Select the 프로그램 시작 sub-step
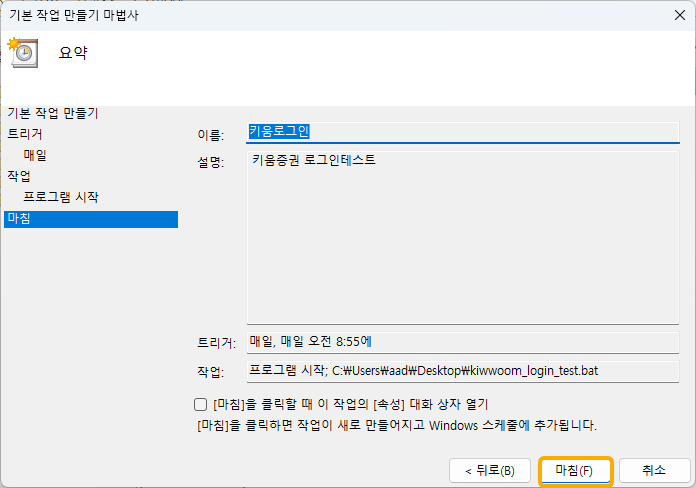The width and height of the screenshot is (696, 488). point(61,197)
